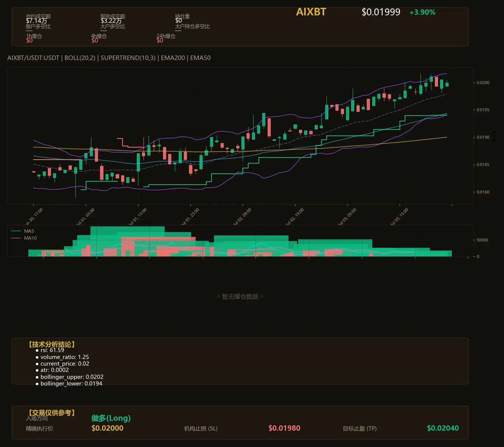The width and height of the screenshot is (504, 447).
Task: Click the $0.02040 take profit target
Action: [443, 428]
